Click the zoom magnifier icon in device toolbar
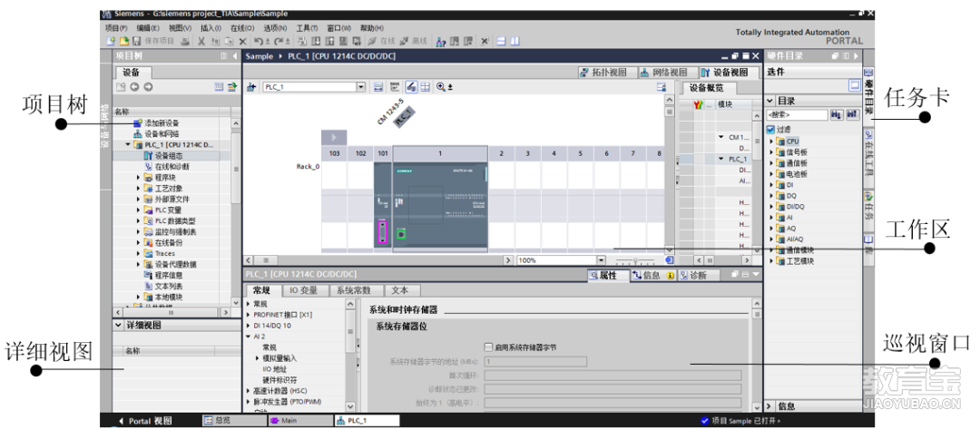 (x=441, y=87)
